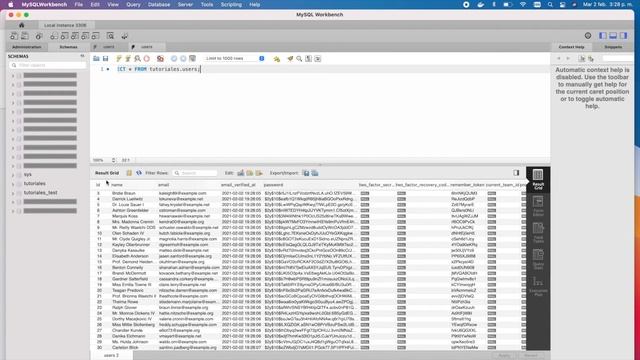Create a new view toolbar icon
The image size is (640, 360).
(x=75, y=36)
